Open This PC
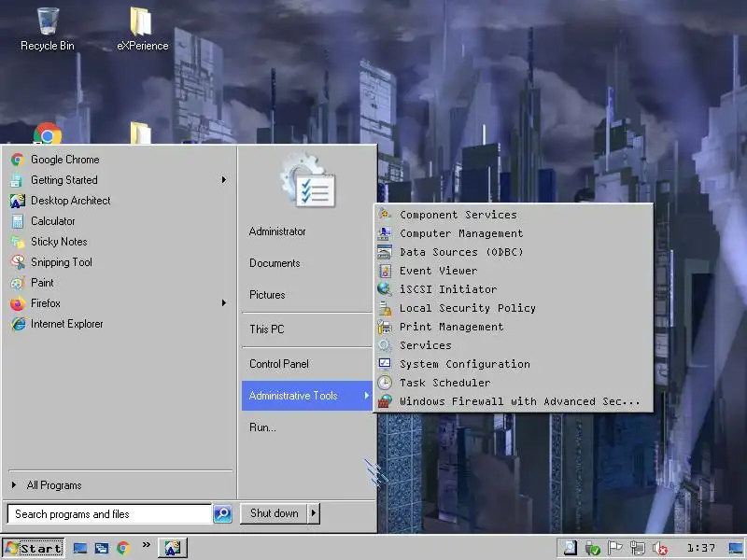Image resolution: width=747 pixels, height=560 pixels. [267, 329]
